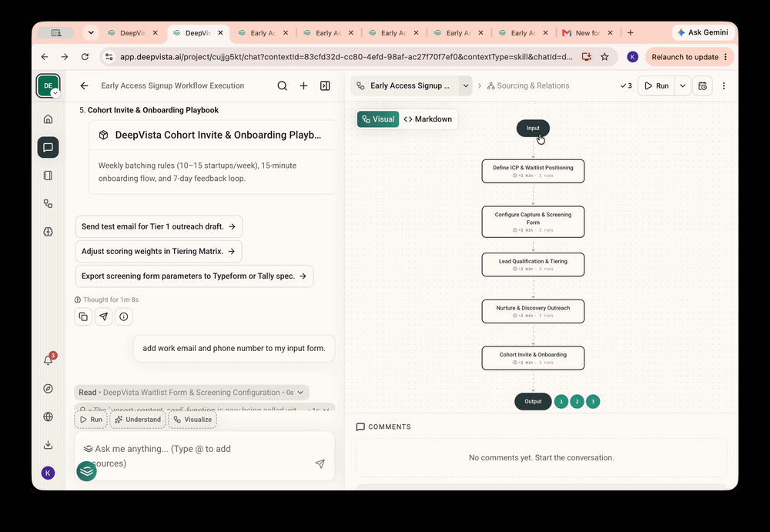Click the Visualize chip above the chat input
This screenshot has height=532, width=770.
192,420
